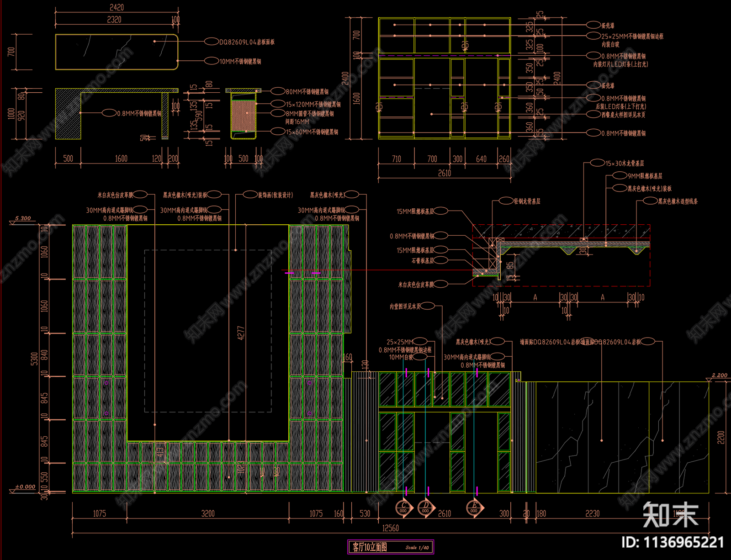This screenshot has width=731, height=560.
Task: Select the 15×120MM不锈钢镀黑铜 annotation
Action: (313, 105)
